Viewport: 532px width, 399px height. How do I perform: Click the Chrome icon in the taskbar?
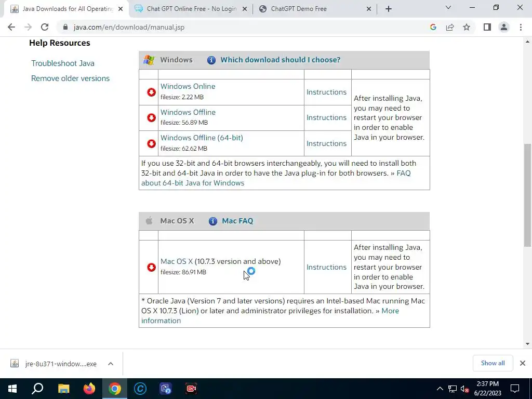(115, 389)
